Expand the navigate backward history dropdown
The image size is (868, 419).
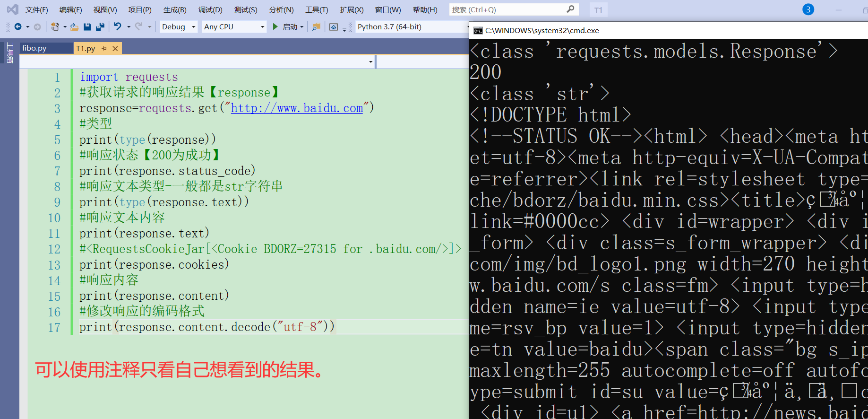pyautogui.click(x=27, y=27)
